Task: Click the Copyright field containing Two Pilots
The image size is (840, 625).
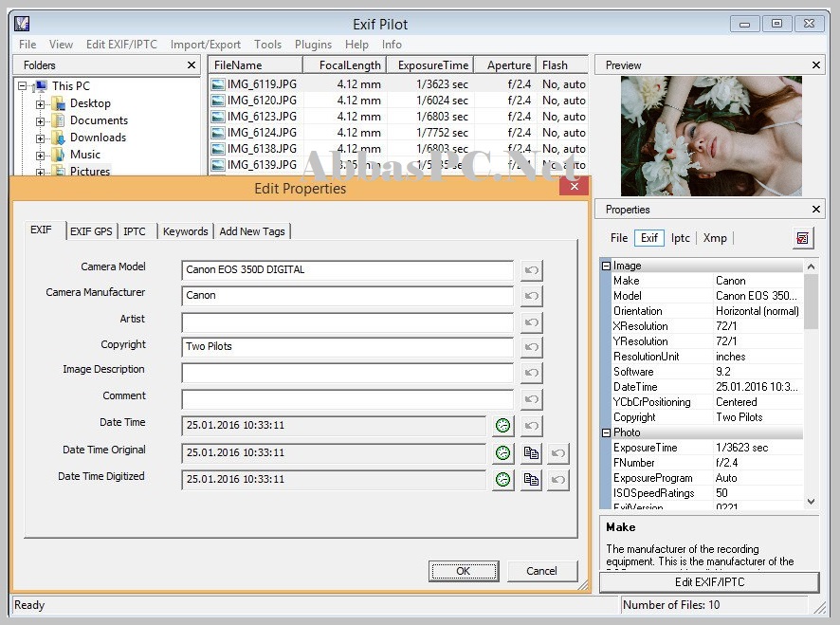Action: 347,347
